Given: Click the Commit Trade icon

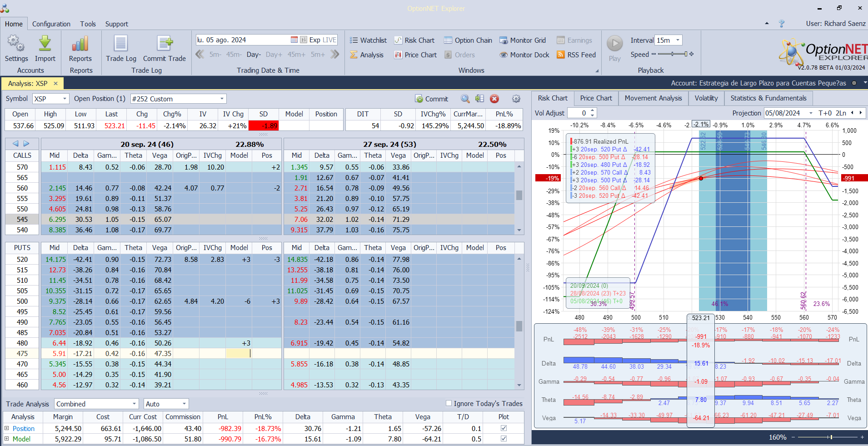Looking at the screenshot, I should click(x=165, y=49).
